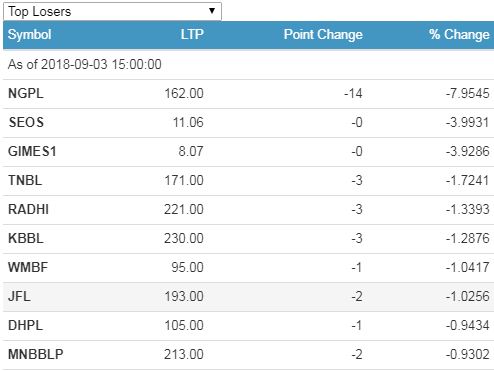
Task: Click the dropdown arrow beside Top Losers
Action: [x=212, y=11]
